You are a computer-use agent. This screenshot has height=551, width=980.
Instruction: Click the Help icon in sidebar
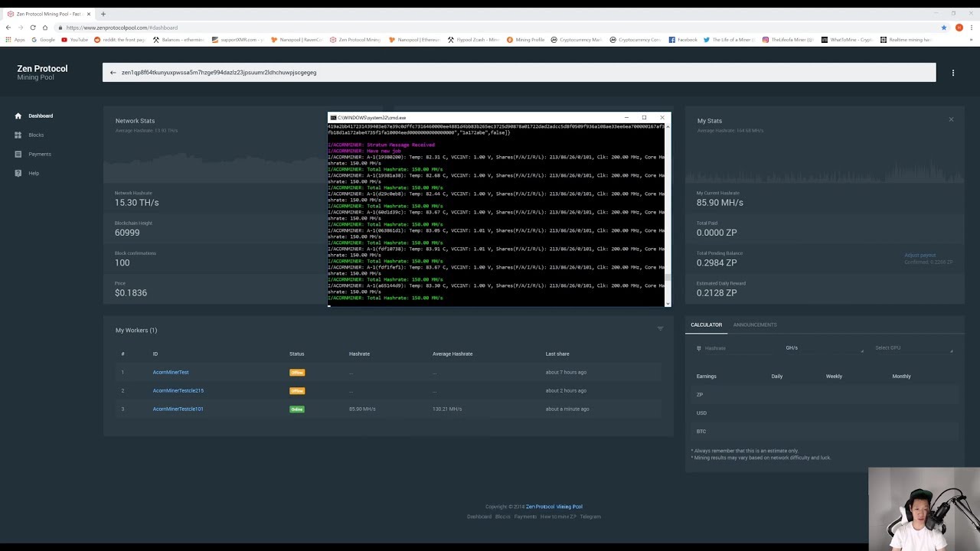18,173
